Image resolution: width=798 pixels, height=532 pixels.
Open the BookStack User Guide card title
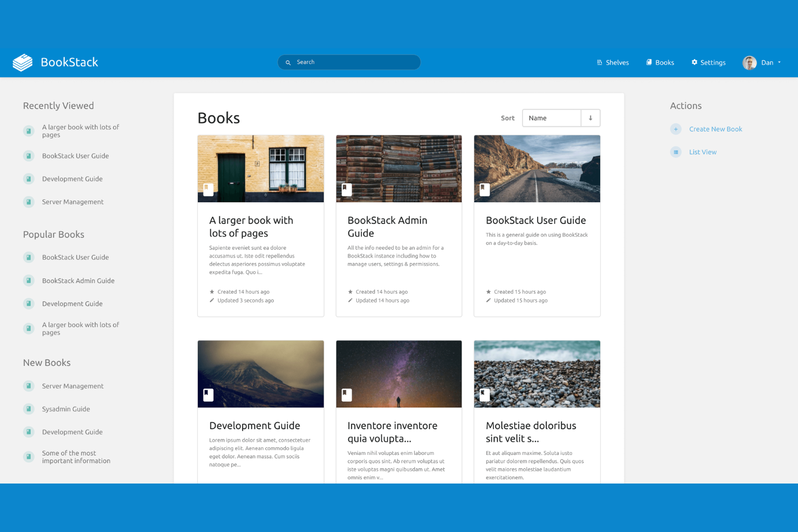pyautogui.click(x=536, y=220)
